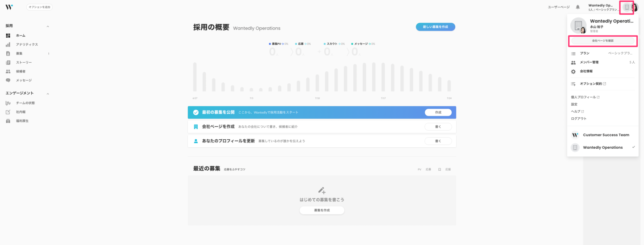Click オプションを追加 button
The height and width of the screenshot is (245, 644).
tap(39, 7)
